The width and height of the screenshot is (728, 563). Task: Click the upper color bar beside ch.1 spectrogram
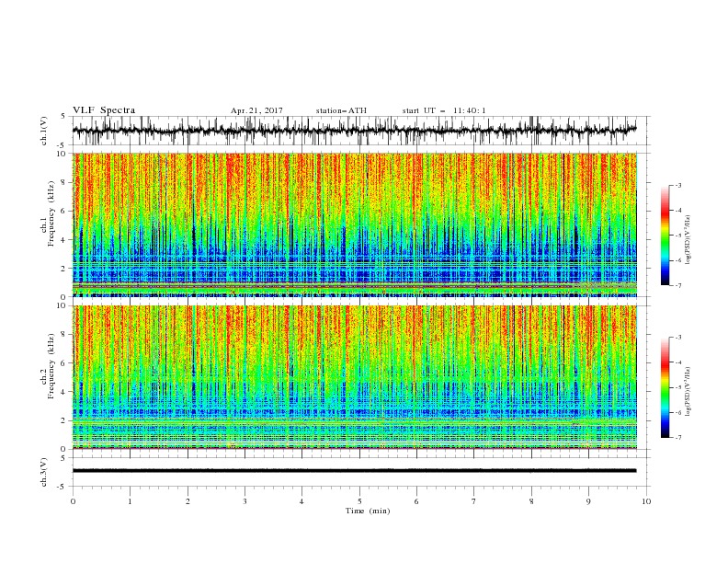pos(665,236)
